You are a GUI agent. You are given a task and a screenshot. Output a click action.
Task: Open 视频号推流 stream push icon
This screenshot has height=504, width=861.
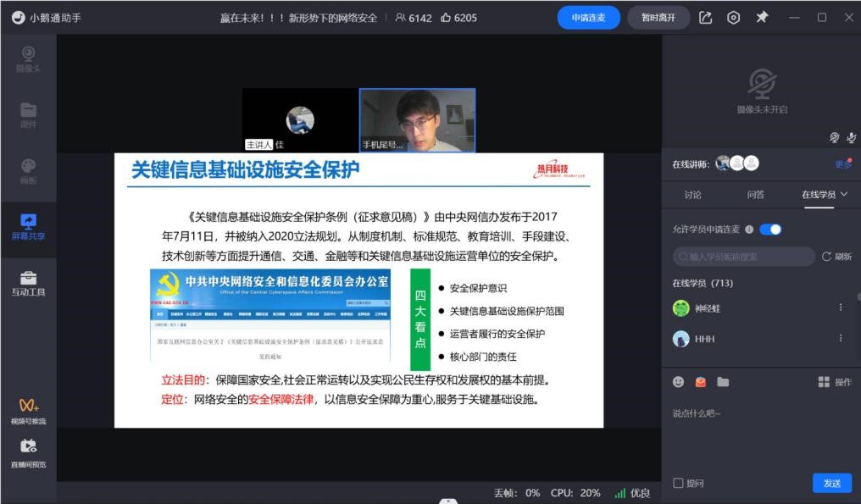click(28, 411)
